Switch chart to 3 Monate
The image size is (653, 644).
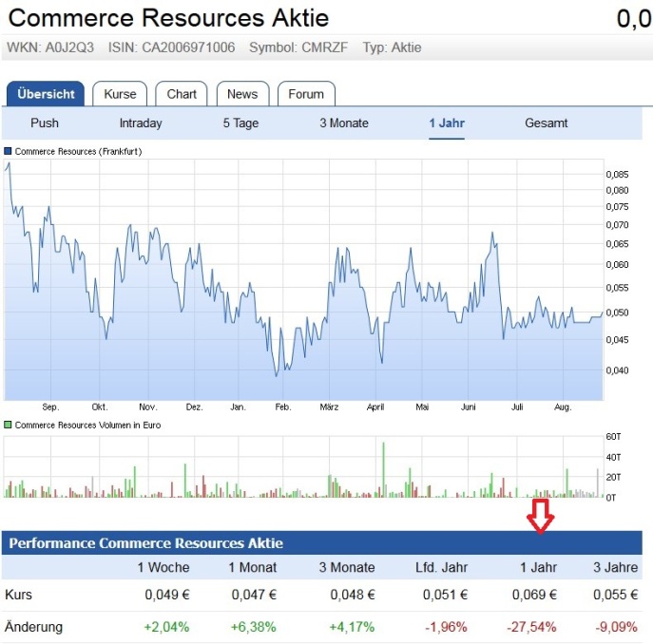(344, 123)
